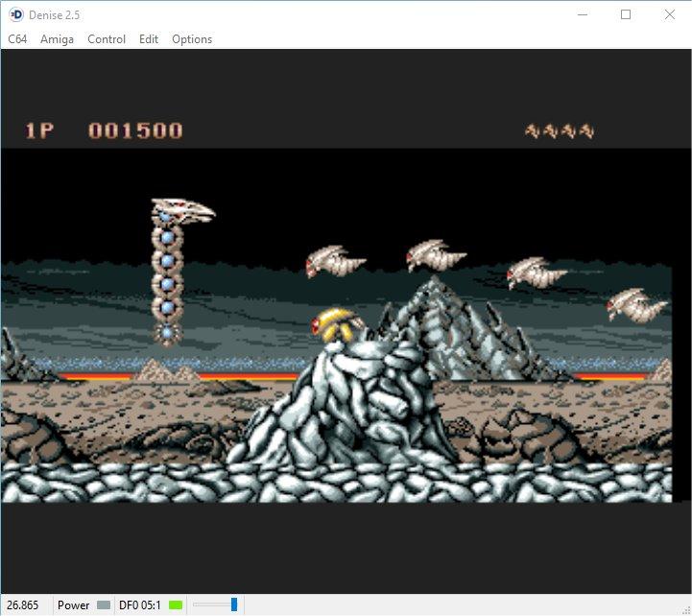Viewport: 692px width, 616px height.
Task: Click the 26.865 frame rate readout
Action: point(23,605)
